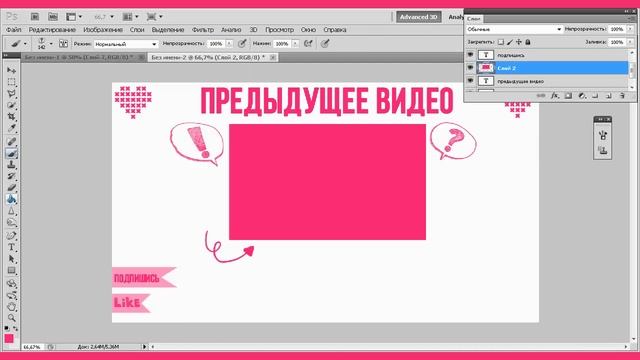Select the 3D Object Rotate tool

point(11,283)
